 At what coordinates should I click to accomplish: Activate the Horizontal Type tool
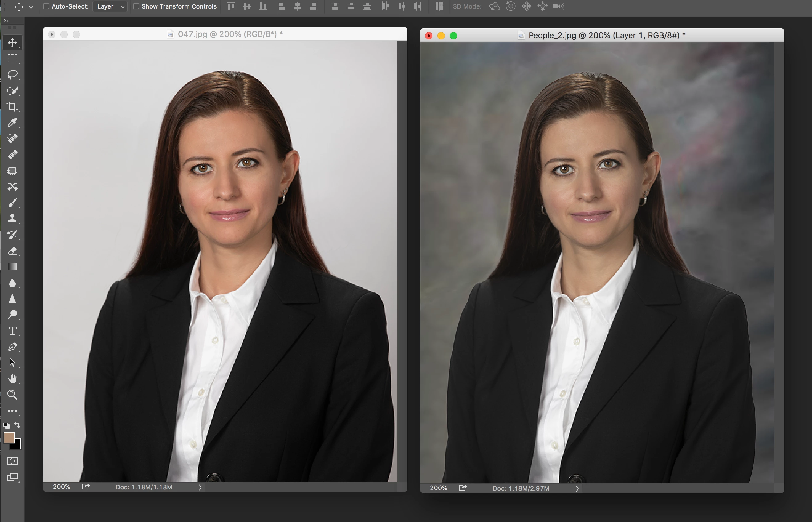tap(12, 331)
